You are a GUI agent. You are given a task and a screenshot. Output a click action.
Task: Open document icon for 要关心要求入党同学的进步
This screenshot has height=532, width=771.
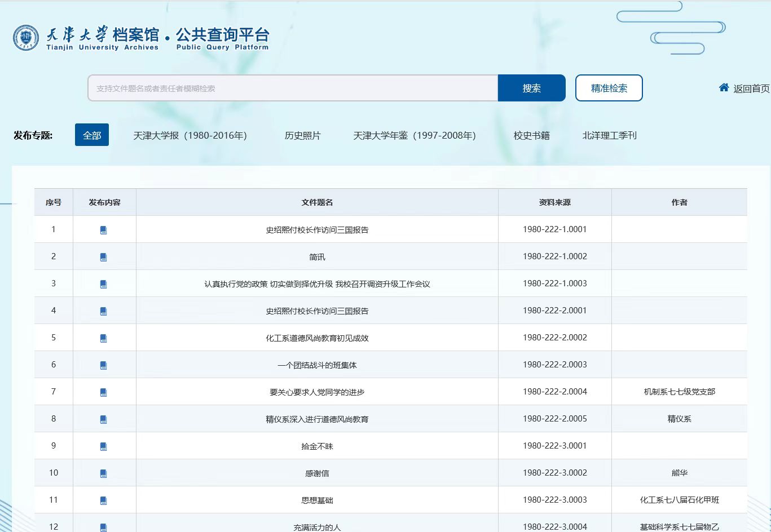[103, 392]
